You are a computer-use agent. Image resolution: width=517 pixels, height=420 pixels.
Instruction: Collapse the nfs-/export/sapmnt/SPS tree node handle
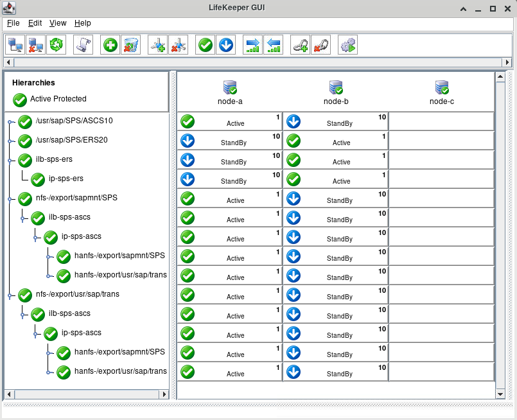coord(10,198)
